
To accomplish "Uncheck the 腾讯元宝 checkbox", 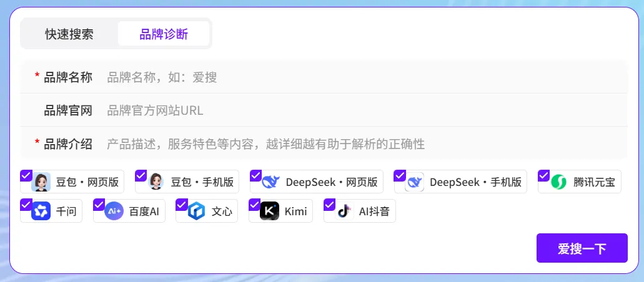I will click(543, 175).
